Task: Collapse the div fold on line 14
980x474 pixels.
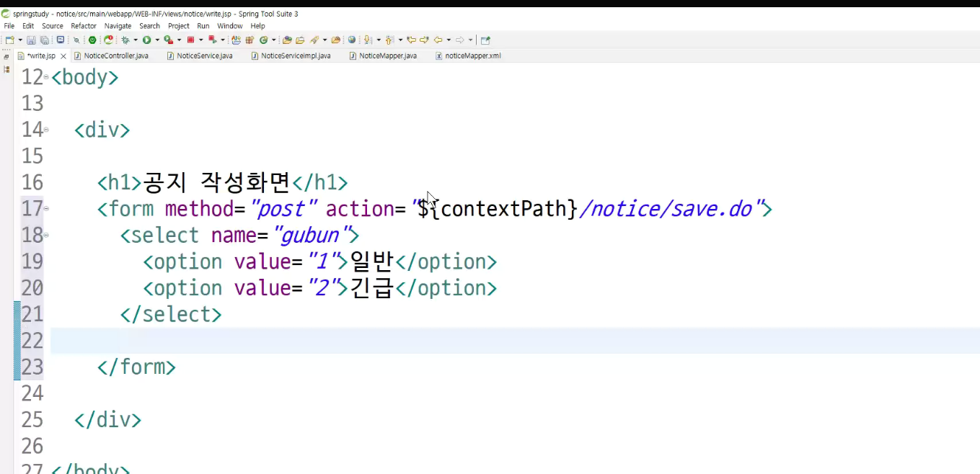Action: click(x=46, y=130)
